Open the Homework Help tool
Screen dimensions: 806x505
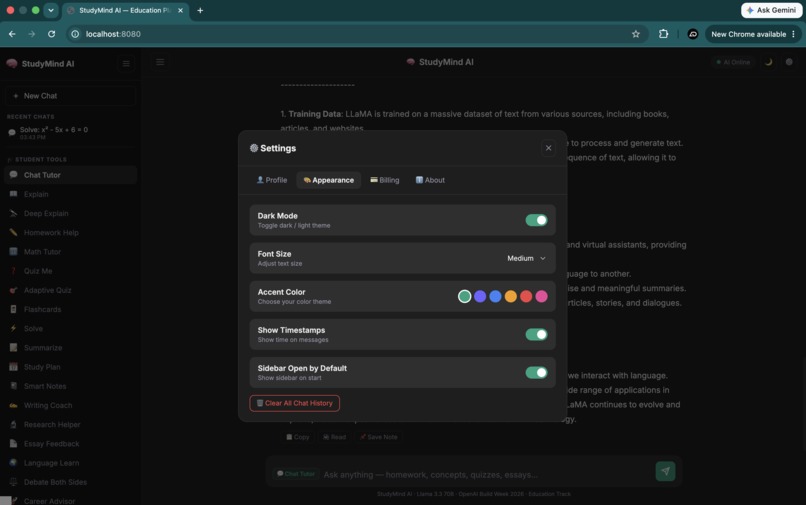pyautogui.click(x=70, y=232)
